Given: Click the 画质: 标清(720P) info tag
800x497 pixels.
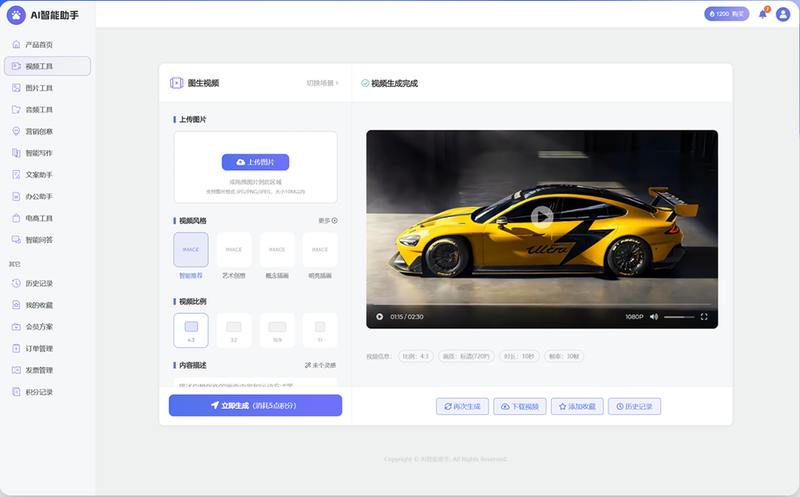Looking at the screenshot, I should pos(466,356).
